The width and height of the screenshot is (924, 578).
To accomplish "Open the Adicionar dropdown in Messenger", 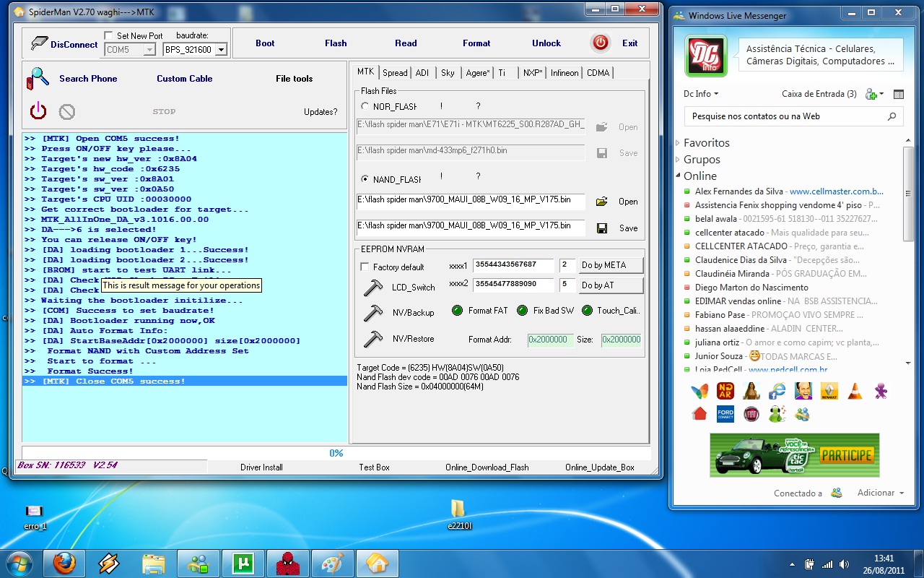I will pos(881,493).
